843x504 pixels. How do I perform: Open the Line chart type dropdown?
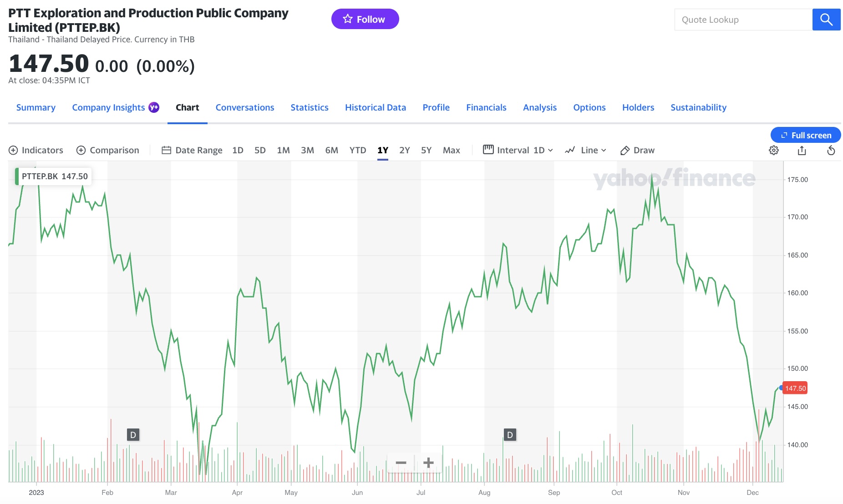[587, 150]
